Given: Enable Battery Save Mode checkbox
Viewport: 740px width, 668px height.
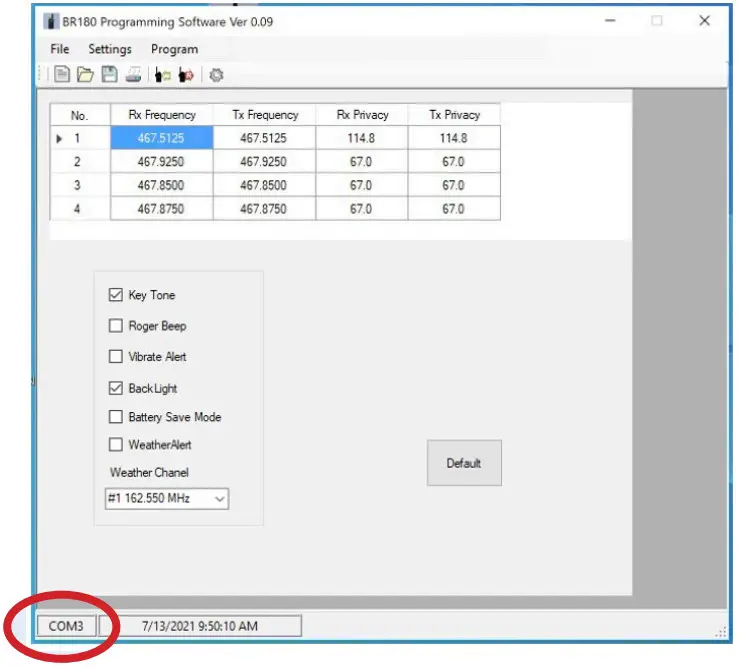Looking at the screenshot, I should point(116,417).
